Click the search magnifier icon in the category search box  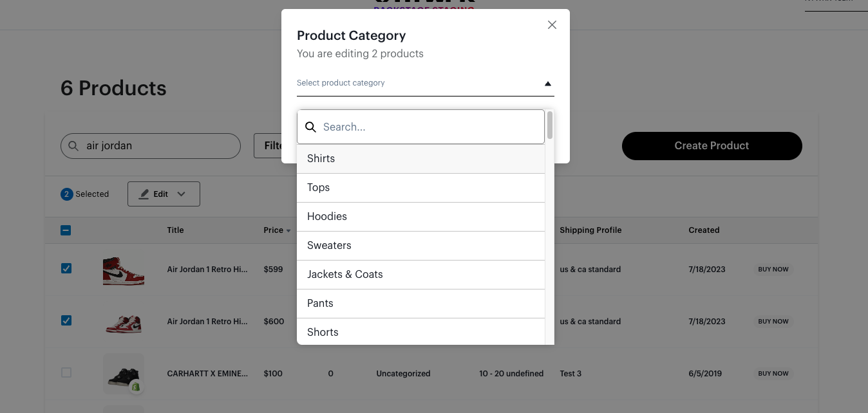311,127
